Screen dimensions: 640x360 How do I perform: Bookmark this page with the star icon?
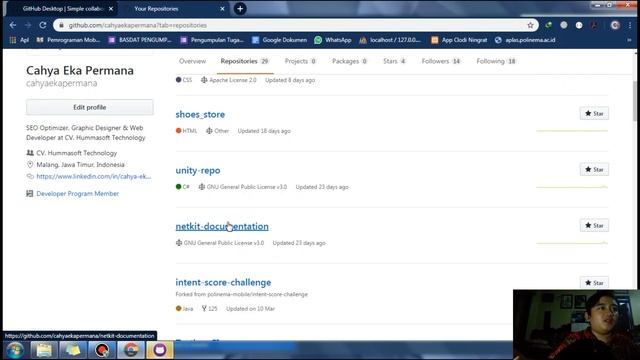[x=530, y=25]
